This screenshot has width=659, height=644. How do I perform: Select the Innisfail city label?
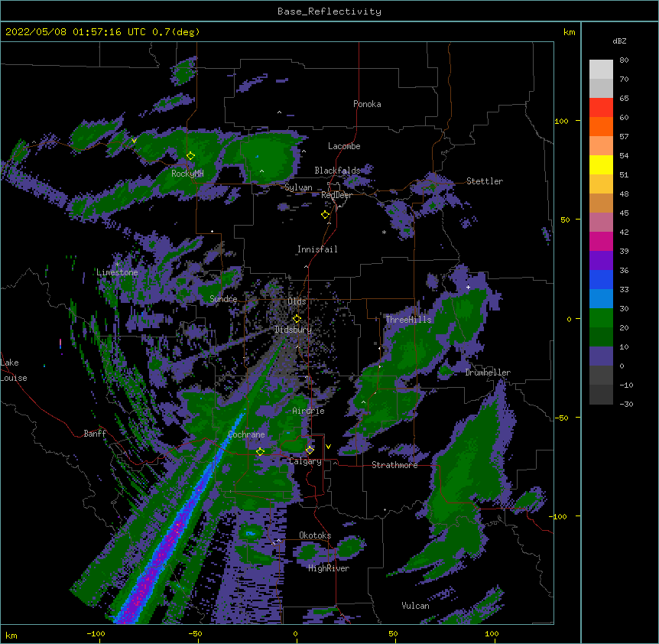(x=317, y=249)
